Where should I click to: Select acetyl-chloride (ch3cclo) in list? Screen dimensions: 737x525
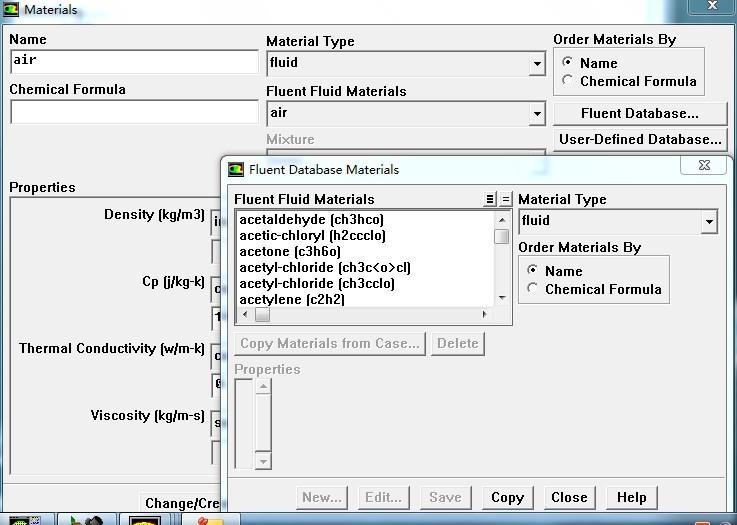(317, 283)
